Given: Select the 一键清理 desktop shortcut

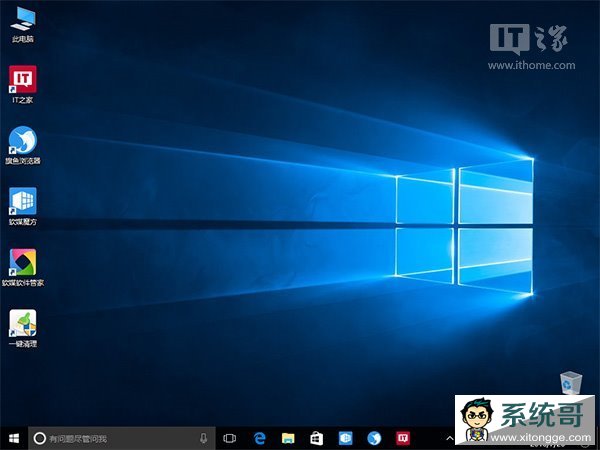Looking at the screenshot, I should [x=23, y=328].
